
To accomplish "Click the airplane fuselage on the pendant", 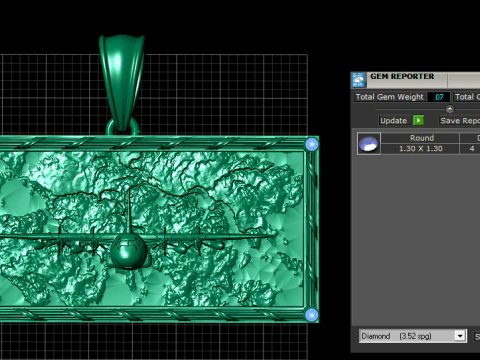I will 128,252.
